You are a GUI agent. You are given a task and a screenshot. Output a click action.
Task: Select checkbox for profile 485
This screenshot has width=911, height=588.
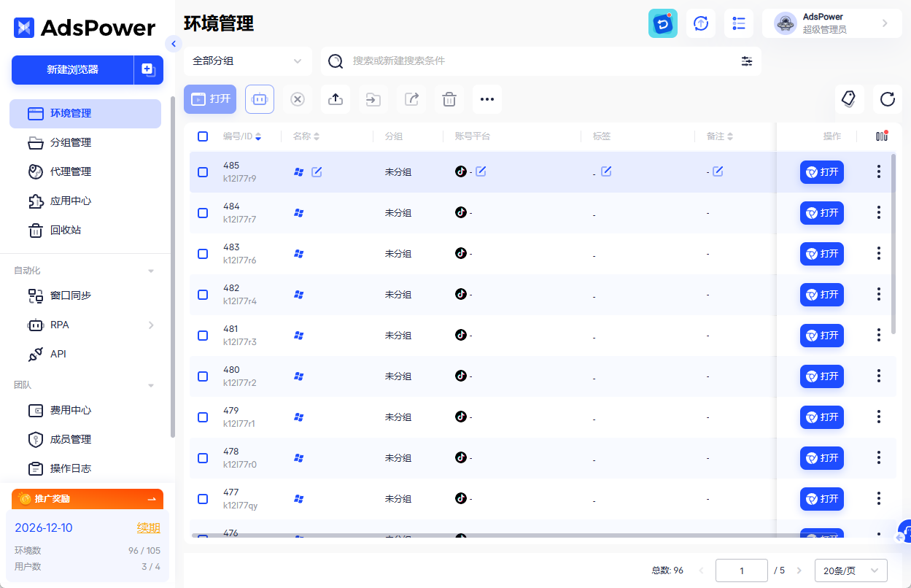[x=203, y=172]
